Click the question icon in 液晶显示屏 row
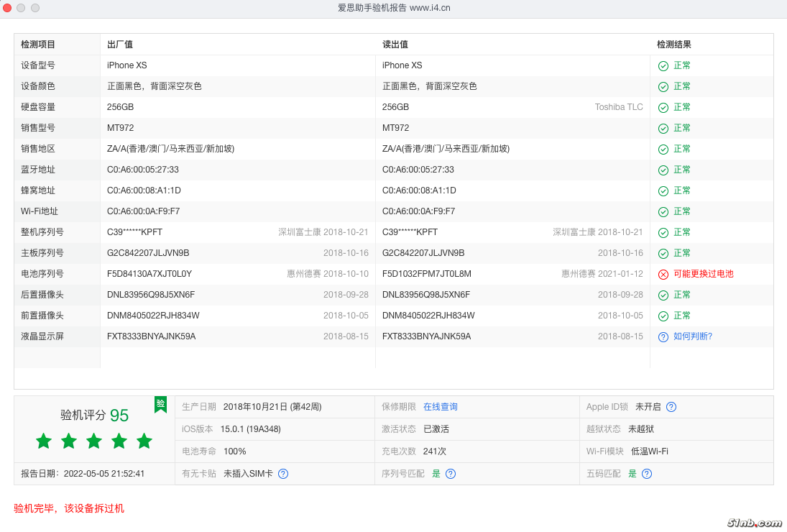Viewport: 787px width, 532px height. coord(663,336)
